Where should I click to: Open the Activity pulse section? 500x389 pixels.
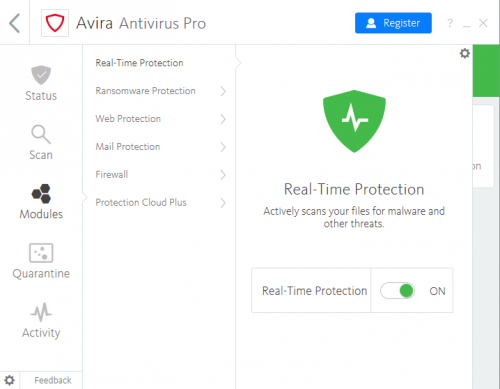[41, 320]
